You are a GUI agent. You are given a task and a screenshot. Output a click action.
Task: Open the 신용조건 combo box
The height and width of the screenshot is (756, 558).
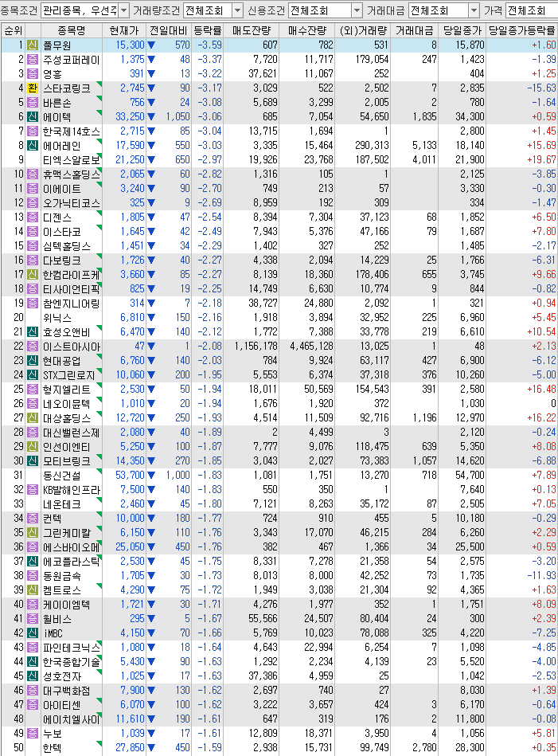point(356,10)
